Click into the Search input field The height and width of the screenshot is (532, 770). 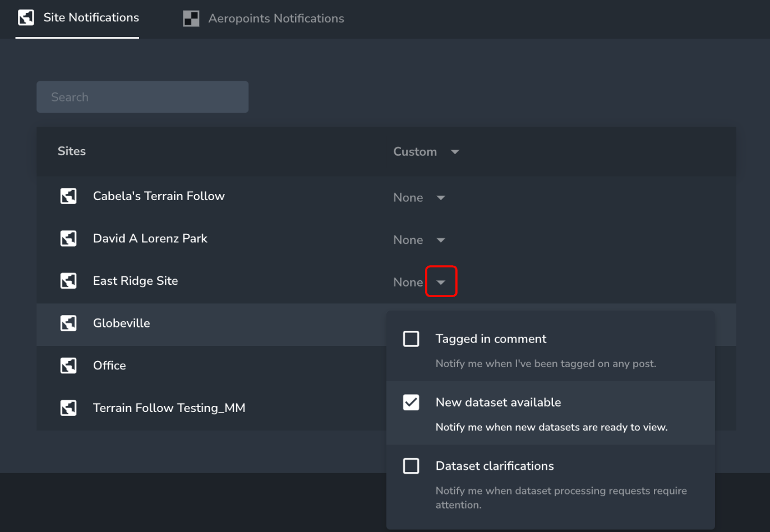tap(142, 97)
